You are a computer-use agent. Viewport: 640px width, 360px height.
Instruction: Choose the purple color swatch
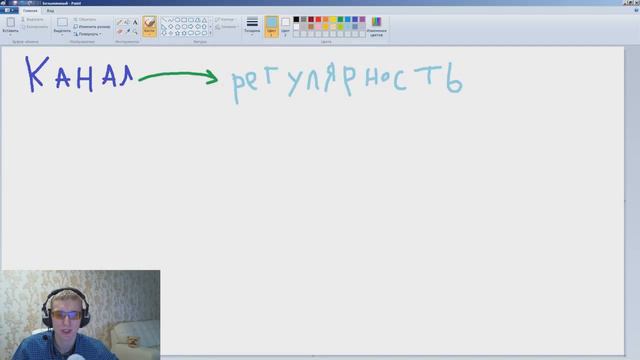[362, 19]
